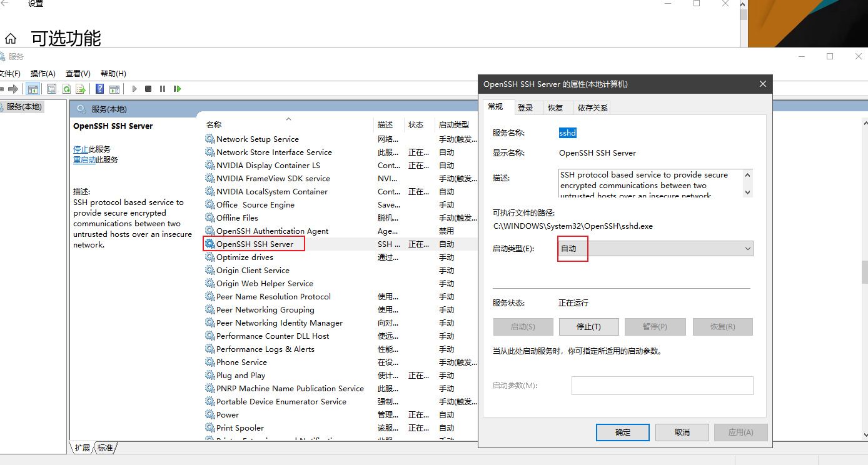868x465 pixels.
Task: Open the 查看(V) menu
Action: tap(78, 73)
